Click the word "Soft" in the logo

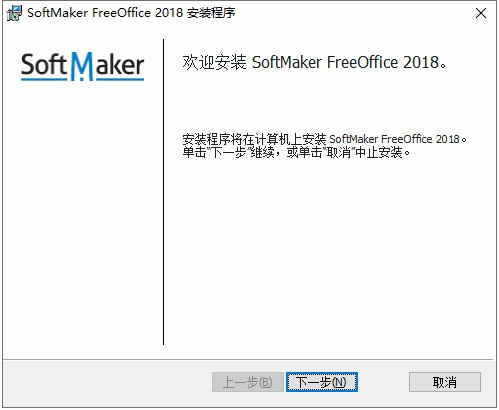point(44,64)
